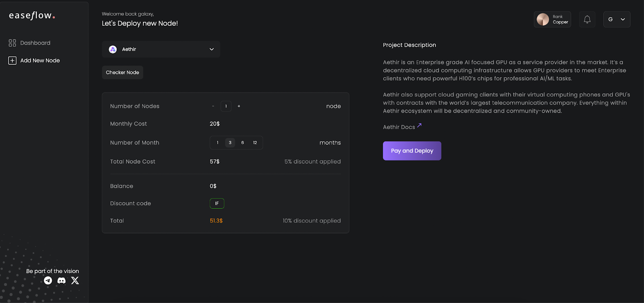Click the 51.3$ total amount
The width and height of the screenshot is (644, 303).
click(216, 221)
